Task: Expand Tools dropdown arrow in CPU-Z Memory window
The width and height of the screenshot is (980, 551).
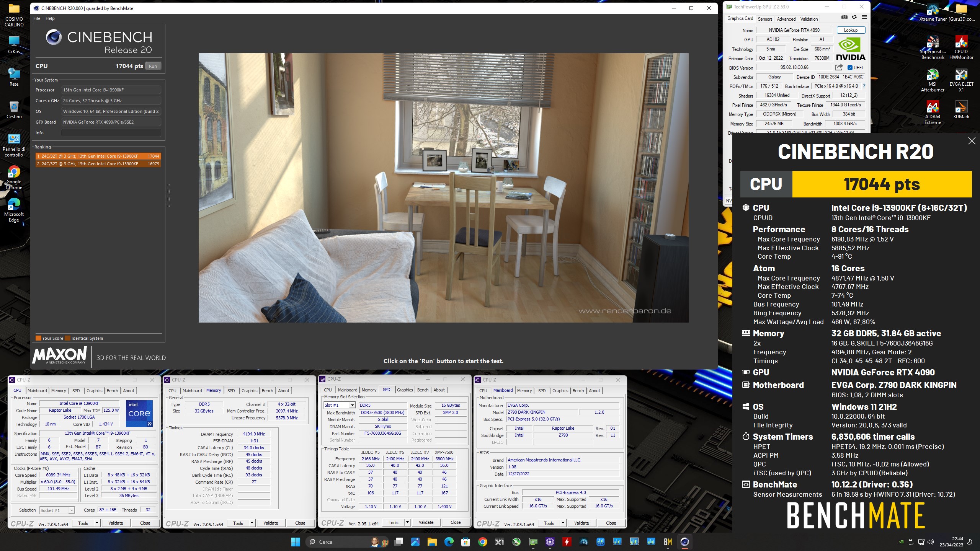Action: pyautogui.click(x=252, y=523)
